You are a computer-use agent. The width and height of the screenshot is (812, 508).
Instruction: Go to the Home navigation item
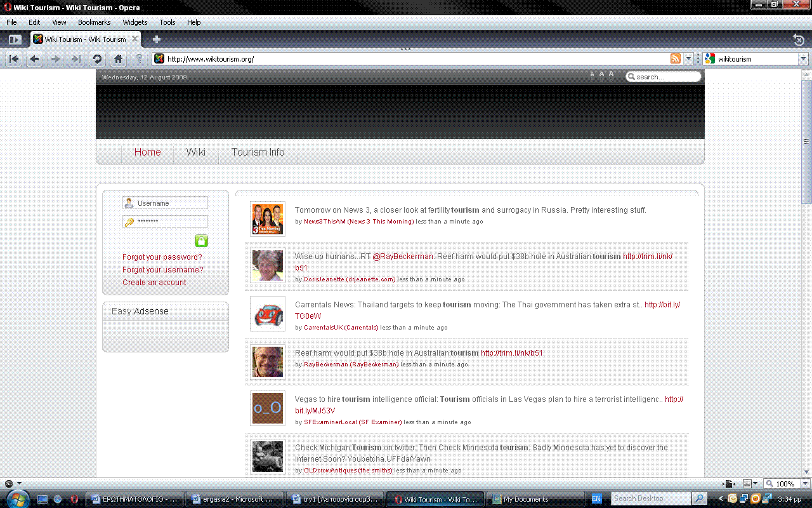click(147, 152)
